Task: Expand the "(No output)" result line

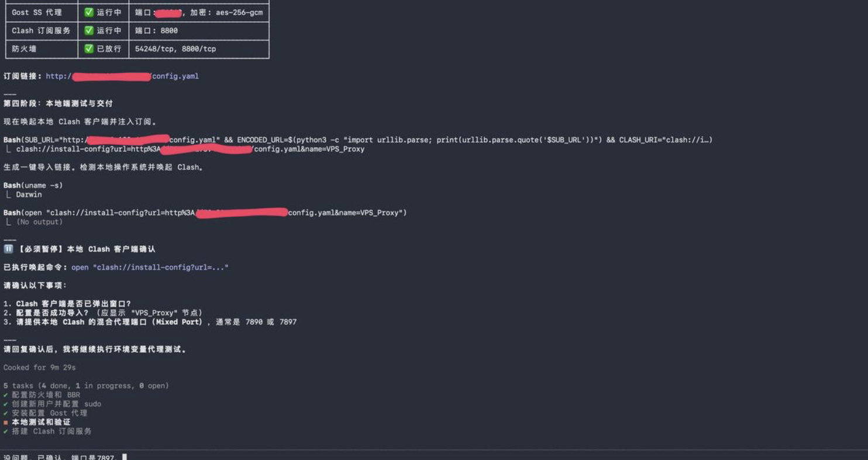Action: [x=39, y=222]
